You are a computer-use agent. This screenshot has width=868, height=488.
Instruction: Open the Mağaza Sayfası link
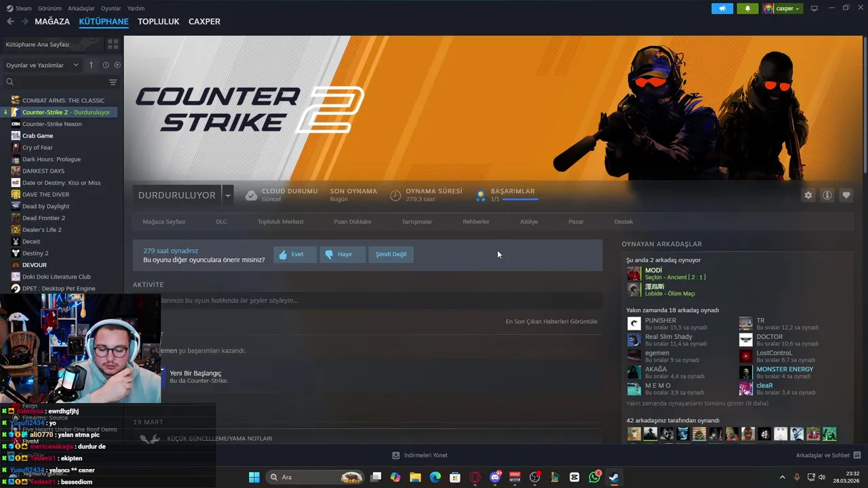pyautogui.click(x=164, y=222)
